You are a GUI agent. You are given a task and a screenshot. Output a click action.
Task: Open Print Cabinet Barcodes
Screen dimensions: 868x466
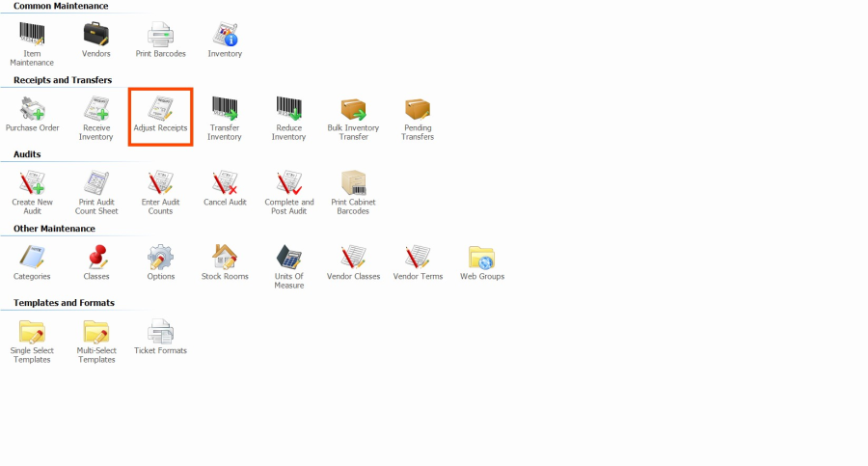354,183
